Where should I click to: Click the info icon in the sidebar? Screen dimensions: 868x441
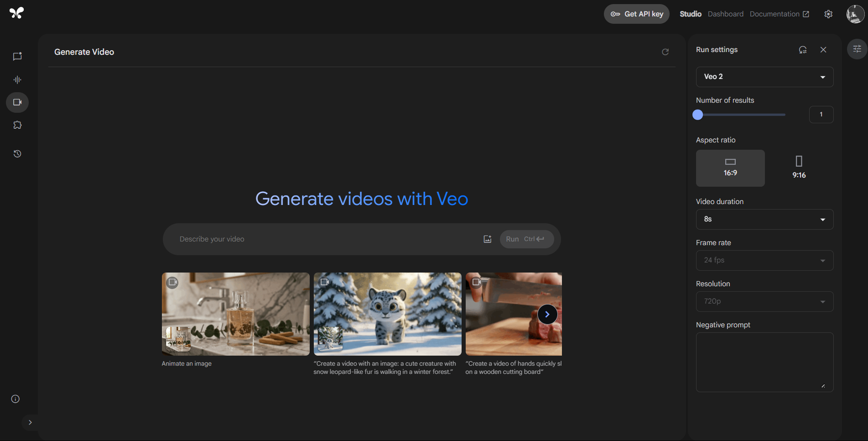pos(15,399)
